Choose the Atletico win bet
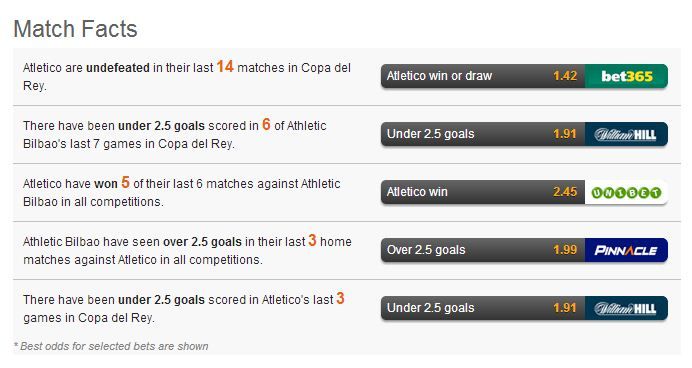The height and width of the screenshot is (368, 692). 483,192
